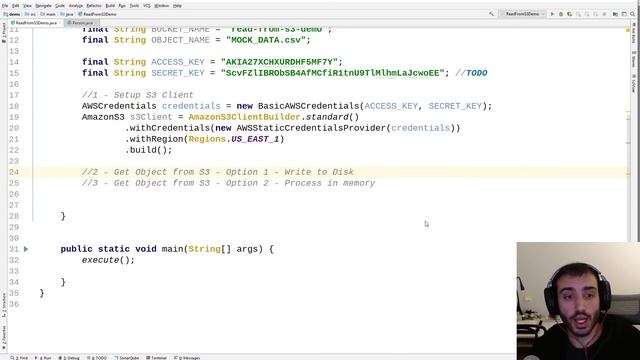Open the View menu
Image resolution: width=640 pixels, height=360 pixels.
pyautogui.click(x=27, y=6)
